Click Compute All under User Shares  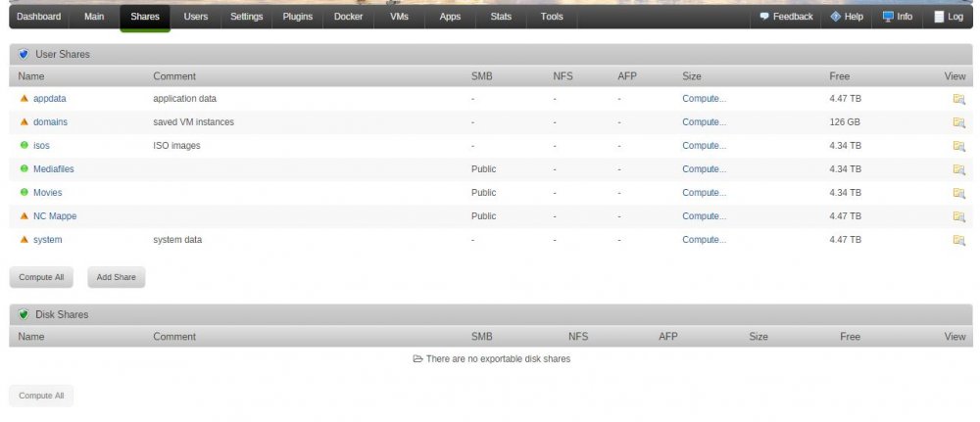pos(41,277)
